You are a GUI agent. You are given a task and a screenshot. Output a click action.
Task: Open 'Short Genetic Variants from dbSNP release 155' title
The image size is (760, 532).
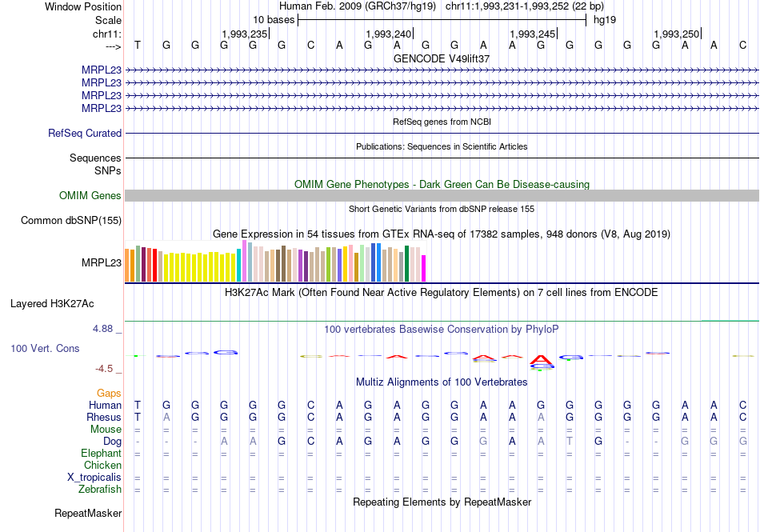pos(442,209)
